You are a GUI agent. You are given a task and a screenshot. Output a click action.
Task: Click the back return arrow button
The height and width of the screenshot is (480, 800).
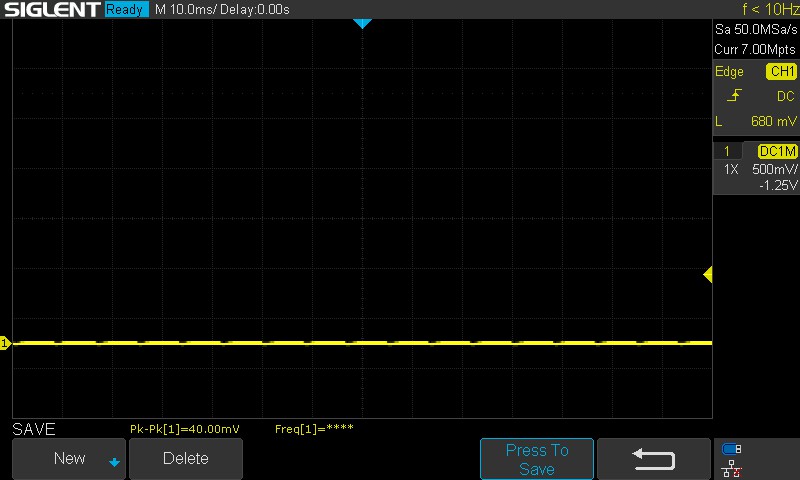pyautogui.click(x=654, y=459)
